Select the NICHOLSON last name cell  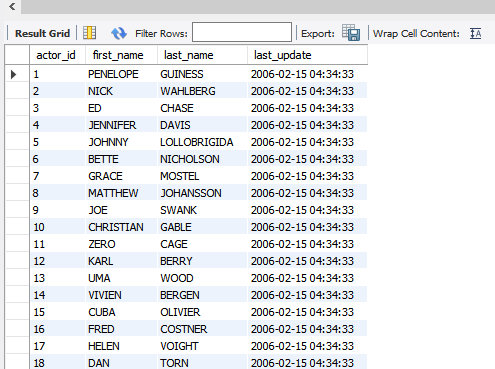pyautogui.click(x=202, y=159)
